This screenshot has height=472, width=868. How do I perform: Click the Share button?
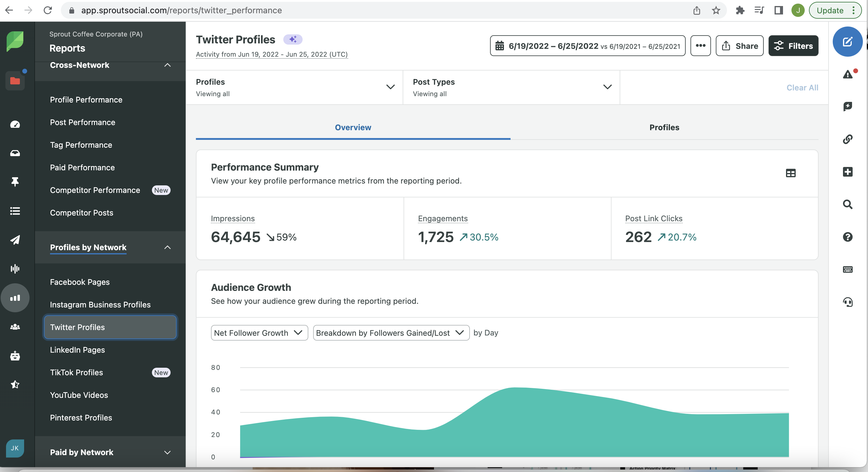tap(739, 46)
